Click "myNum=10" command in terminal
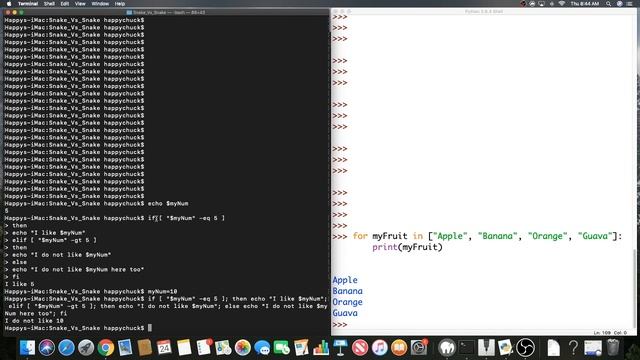The width and height of the screenshot is (640, 360). point(162,291)
